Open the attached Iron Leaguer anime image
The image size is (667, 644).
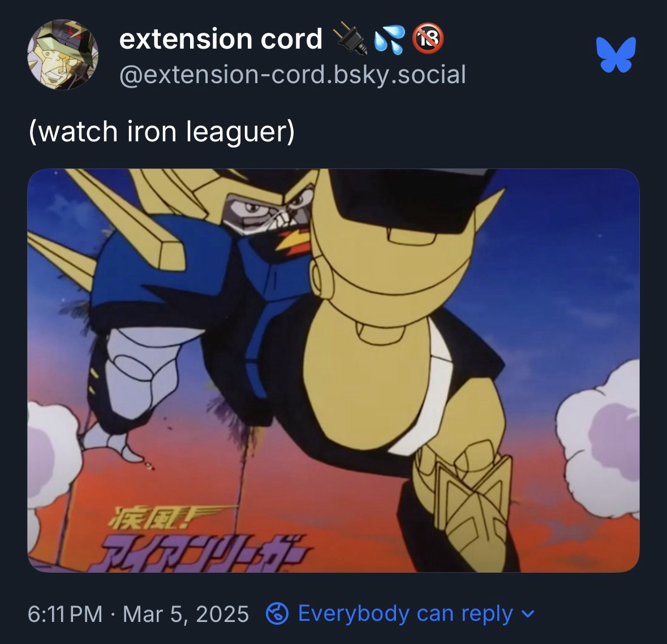click(334, 371)
